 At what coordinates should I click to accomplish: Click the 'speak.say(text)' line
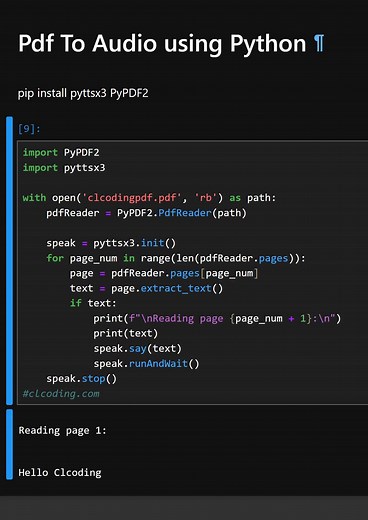coord(137,349)
